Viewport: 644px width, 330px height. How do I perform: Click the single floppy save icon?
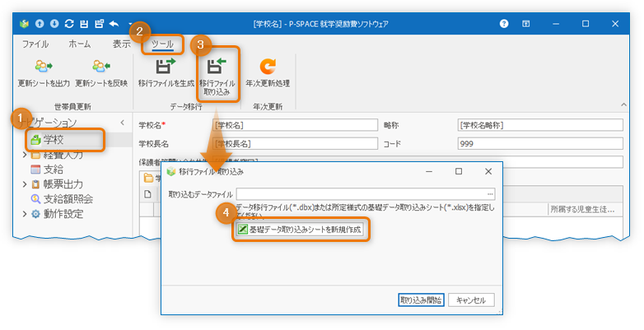(84, 24)
